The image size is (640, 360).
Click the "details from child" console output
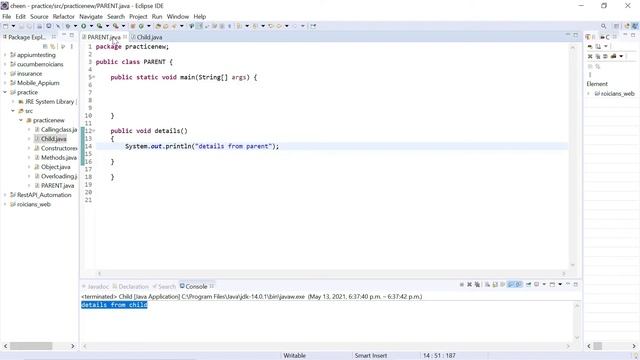coord(114,305)
